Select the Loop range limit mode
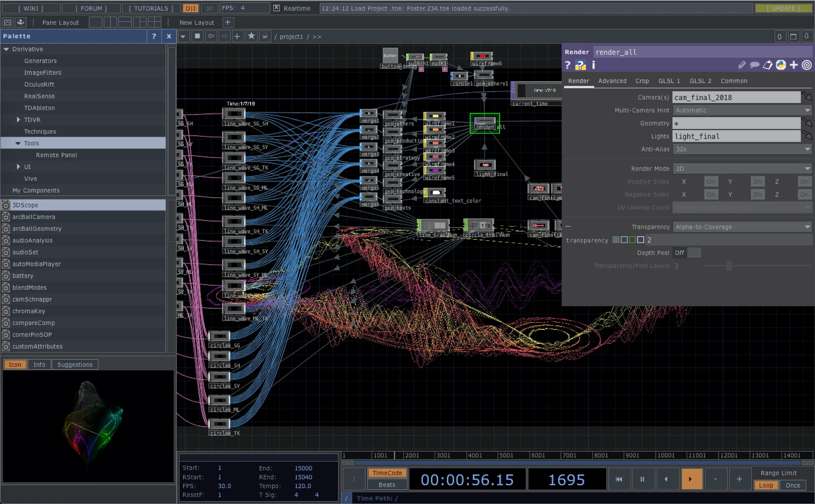This screenshot has height=504, width=815. coord(766,485)
